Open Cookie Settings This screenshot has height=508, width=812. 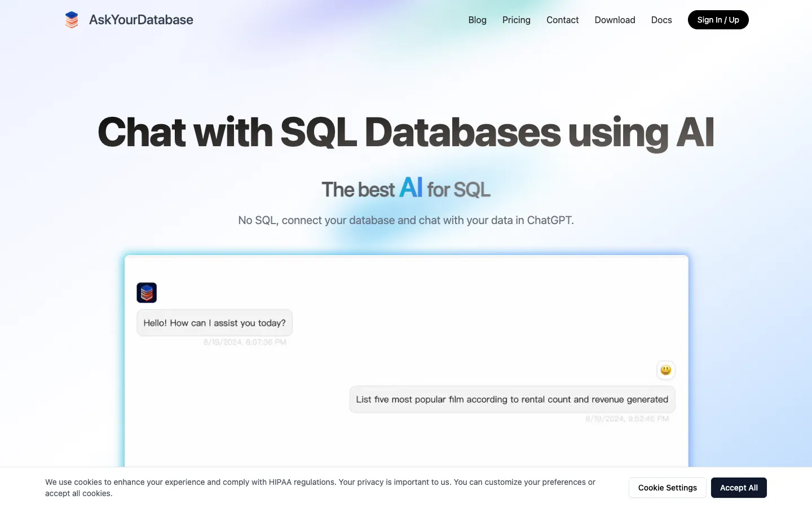(x=668, y=488)
